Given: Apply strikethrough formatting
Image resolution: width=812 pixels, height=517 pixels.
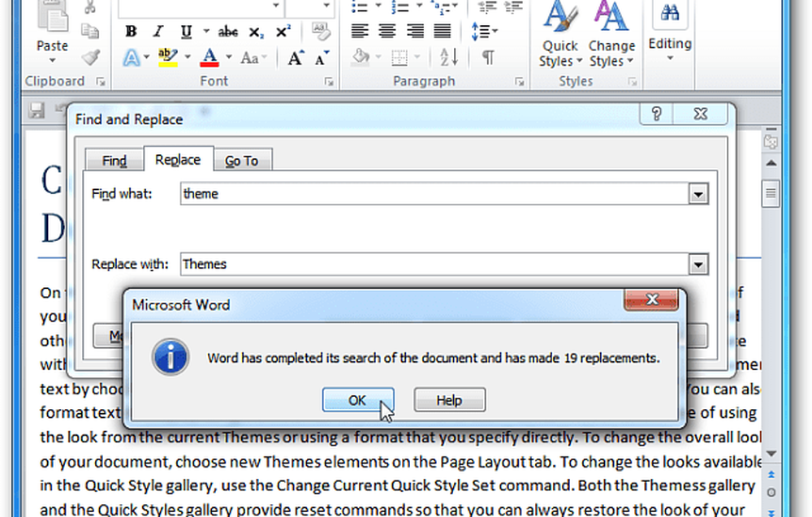Looking at the screenshot, I should 227,32.
